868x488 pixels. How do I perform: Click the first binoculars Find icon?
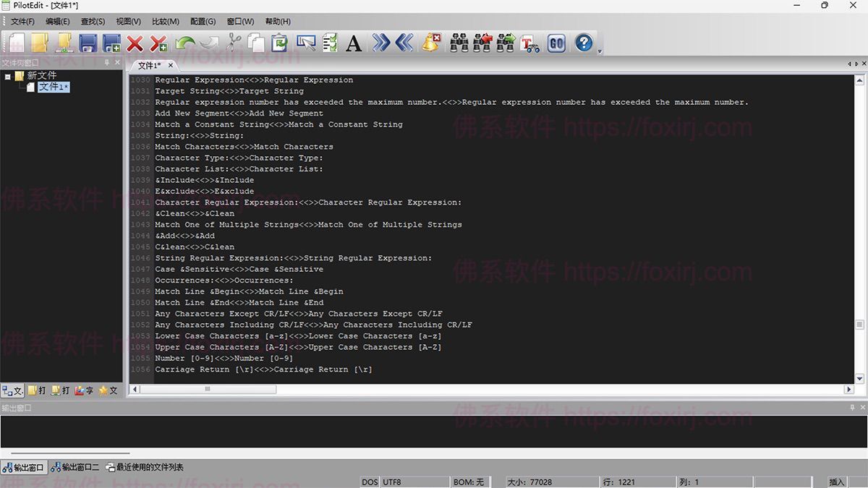point(459,43)
